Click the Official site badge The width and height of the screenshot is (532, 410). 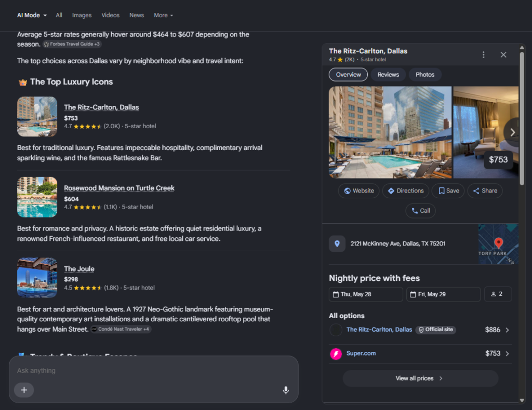[x=436, y=330]
